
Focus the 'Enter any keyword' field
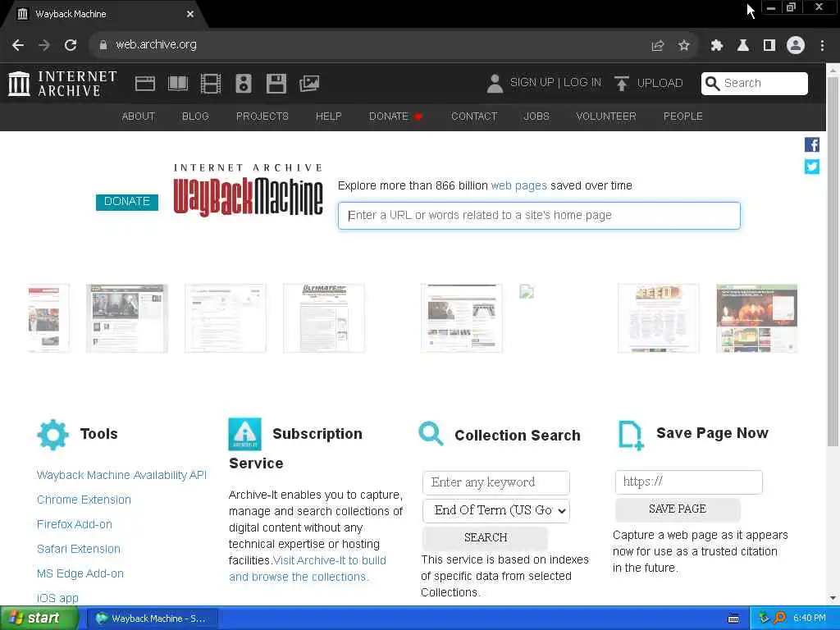496,482
